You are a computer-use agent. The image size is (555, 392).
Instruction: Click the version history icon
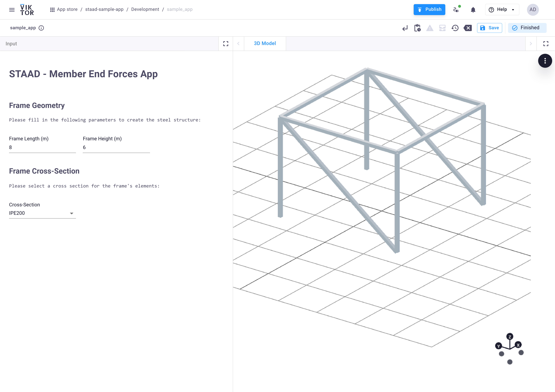click(455, 28)
